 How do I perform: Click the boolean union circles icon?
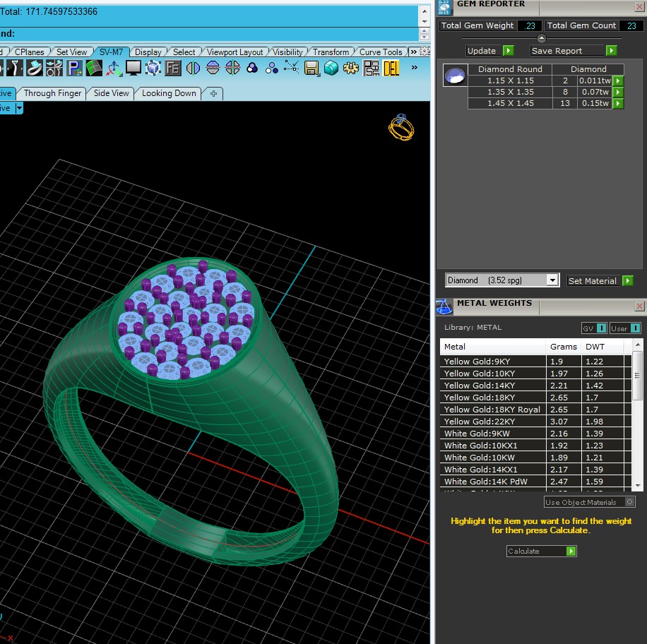pos(252,68)
